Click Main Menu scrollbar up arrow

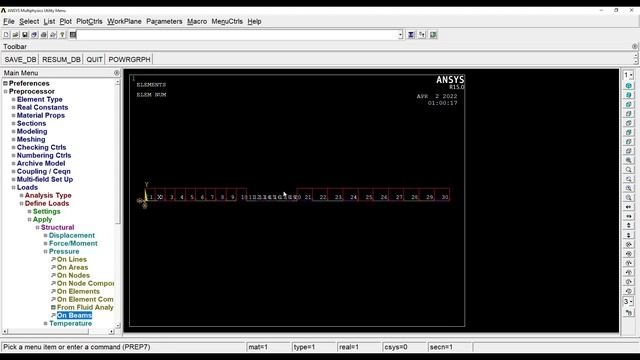[x=118, y=82]
